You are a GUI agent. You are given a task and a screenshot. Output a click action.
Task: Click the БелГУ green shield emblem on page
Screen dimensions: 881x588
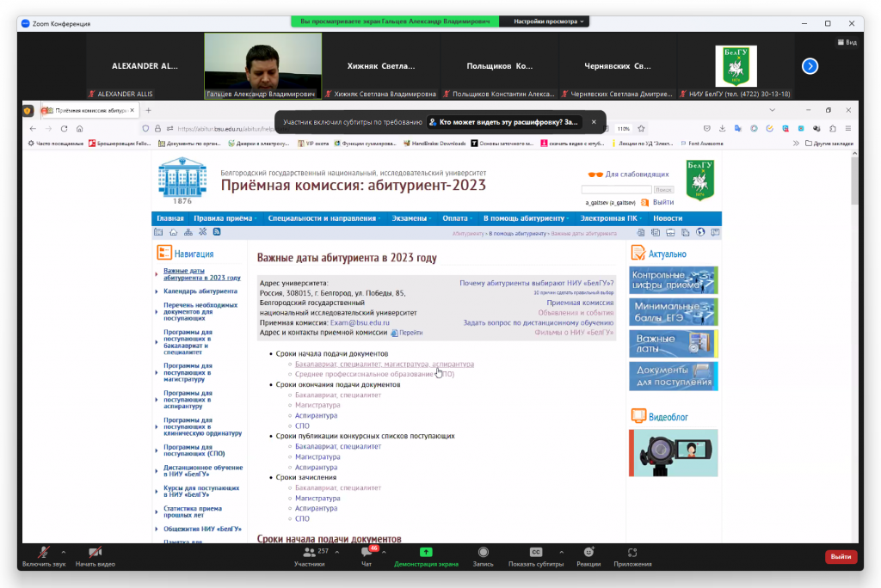point(700,180)
